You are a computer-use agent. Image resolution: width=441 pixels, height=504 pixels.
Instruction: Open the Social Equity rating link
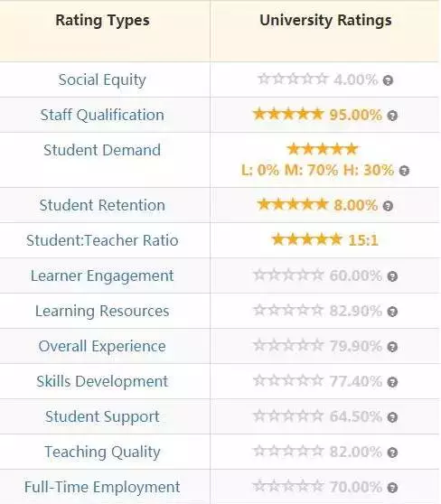click(x=102, y=80)
